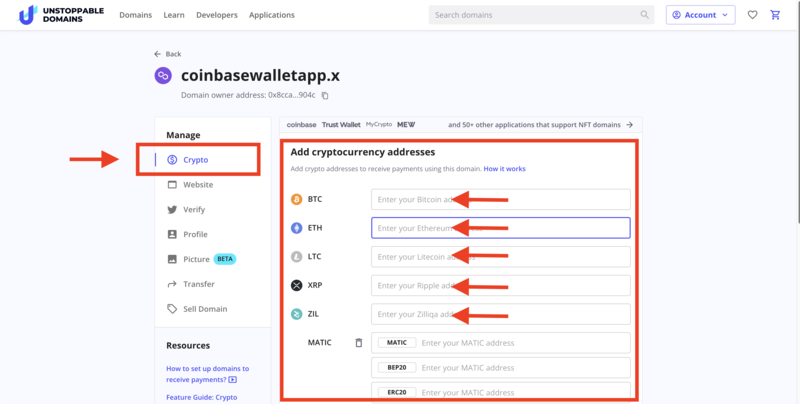This screenshot has height=404, width=800.
Task: Click the arrow after supported applications list
Action: tap(629, 125)
